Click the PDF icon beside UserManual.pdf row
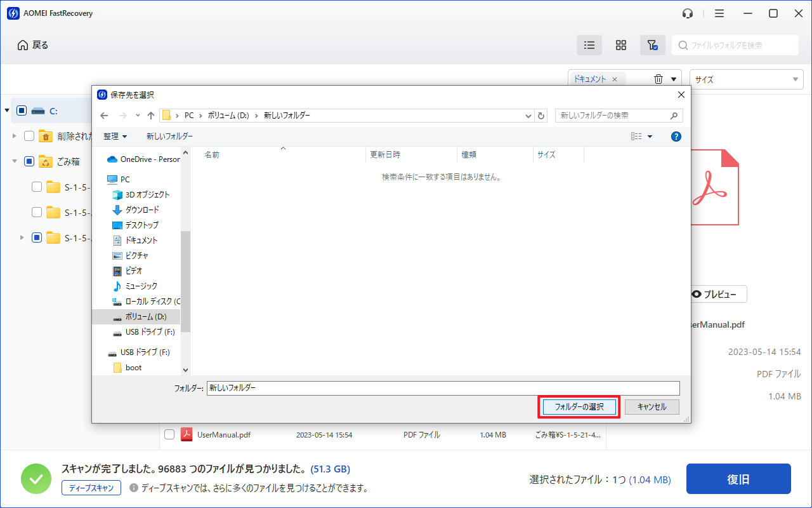Viewport: 812px width, 508px height. point(187,435)
